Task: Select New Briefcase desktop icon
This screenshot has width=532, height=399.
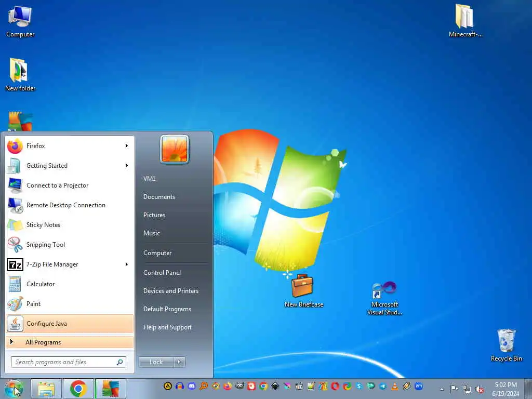Action: [x=303, y=291]
